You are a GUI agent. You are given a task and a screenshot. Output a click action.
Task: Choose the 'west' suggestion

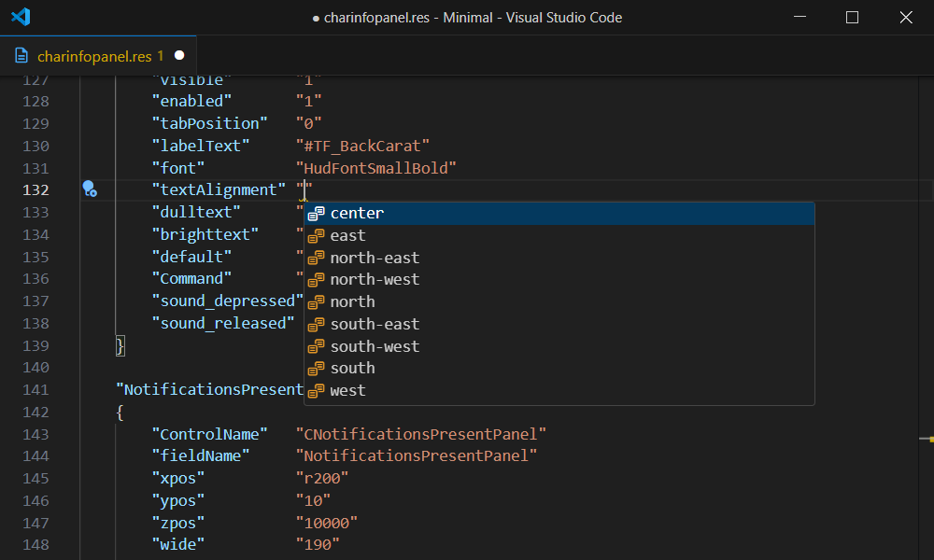coord(559,391)
